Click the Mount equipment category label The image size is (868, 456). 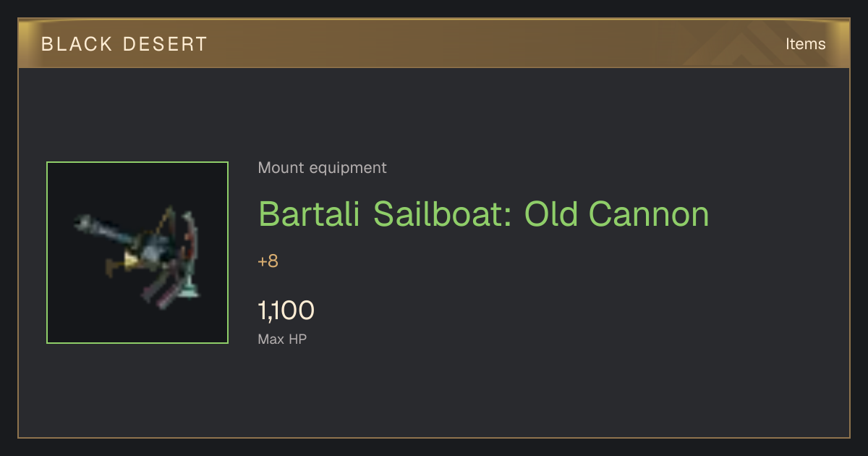point(322,168)
